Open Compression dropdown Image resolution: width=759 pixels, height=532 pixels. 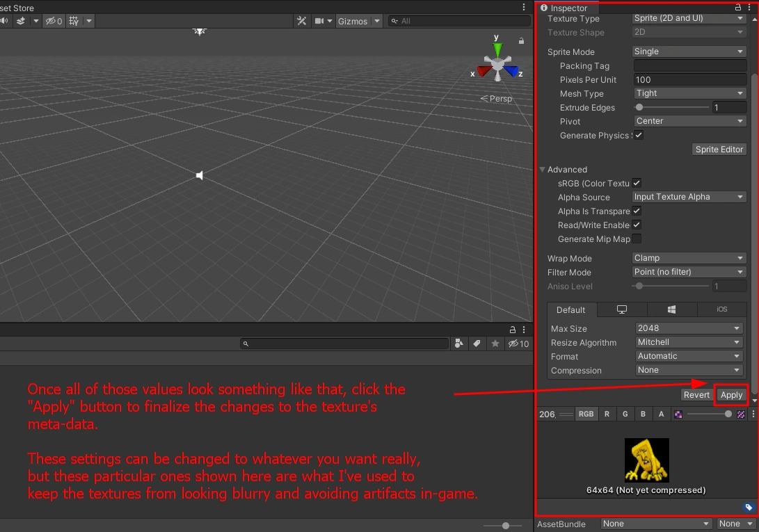tap(689, 370)
